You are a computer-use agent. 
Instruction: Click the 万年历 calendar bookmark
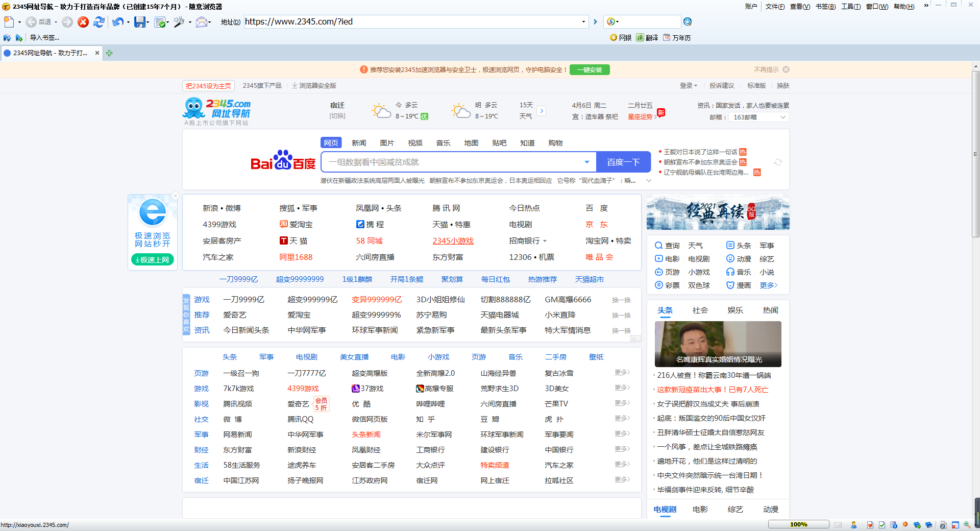(x=677, y=38)
